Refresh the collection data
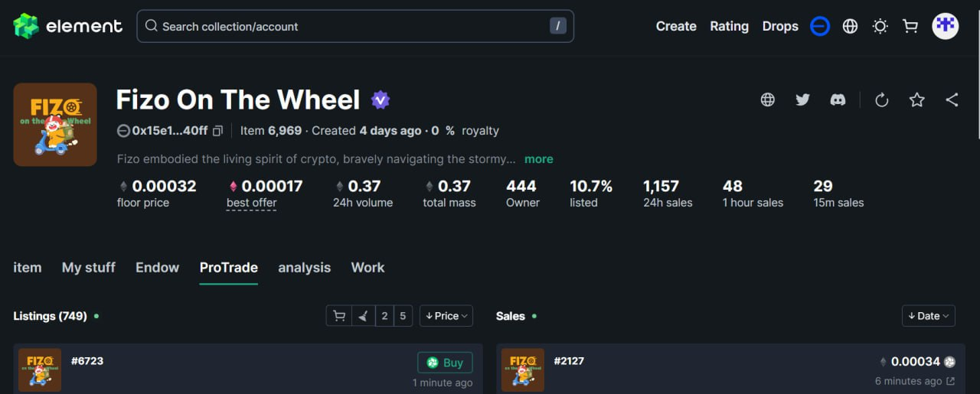 tap(881, 99)
